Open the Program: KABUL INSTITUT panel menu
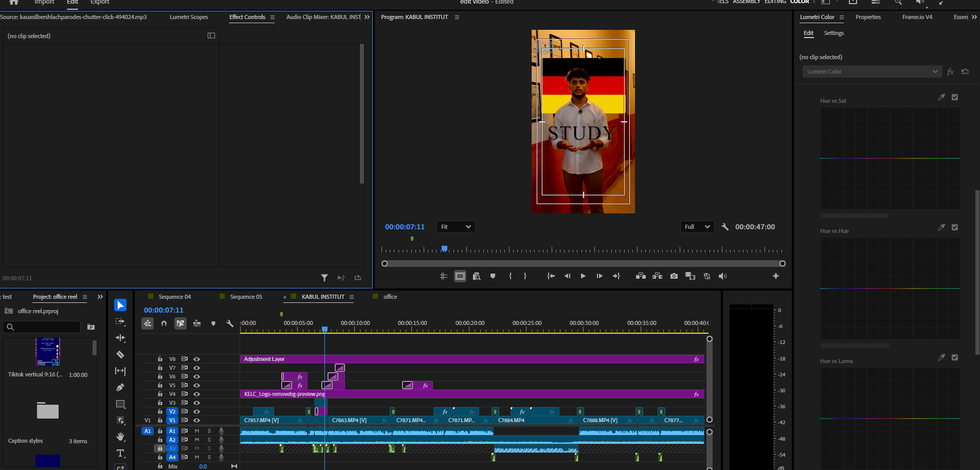The height and width of the screenshot is (470, 980). click(x=457, y=17)
